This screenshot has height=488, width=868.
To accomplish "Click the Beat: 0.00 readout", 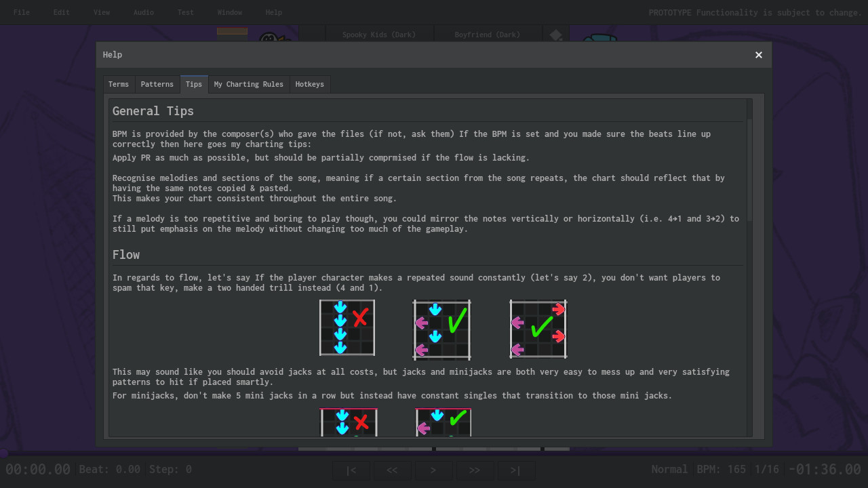I will point(110,469).
